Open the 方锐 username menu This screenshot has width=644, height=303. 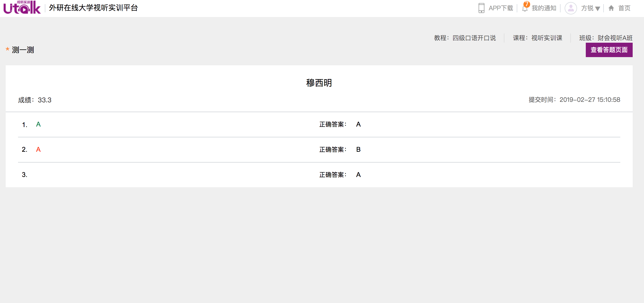587,8
